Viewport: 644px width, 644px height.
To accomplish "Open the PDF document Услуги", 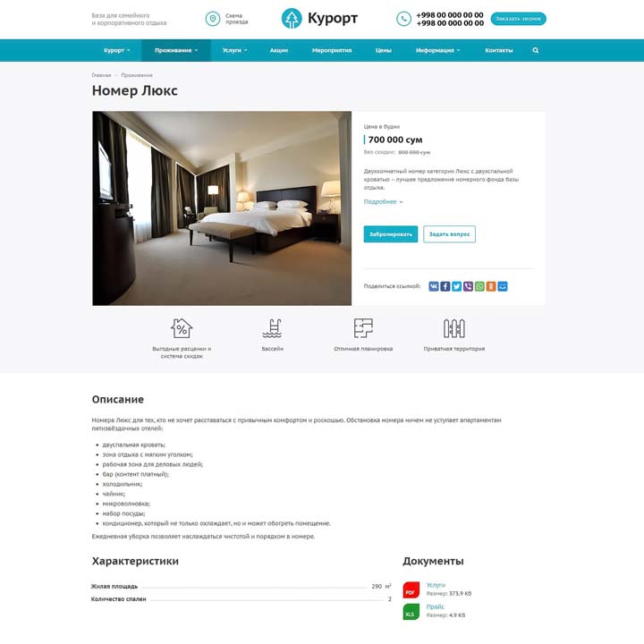I will click(x=436, y=585).
